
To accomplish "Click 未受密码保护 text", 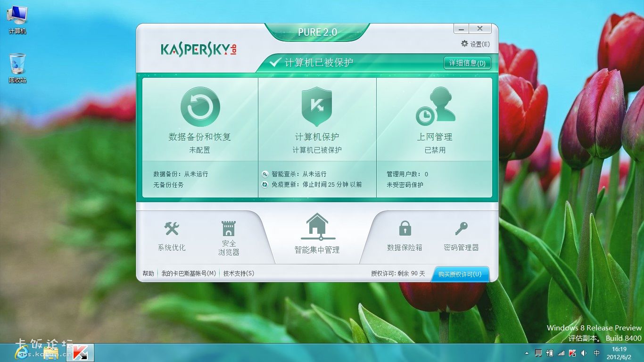I will tap(405, 185).
